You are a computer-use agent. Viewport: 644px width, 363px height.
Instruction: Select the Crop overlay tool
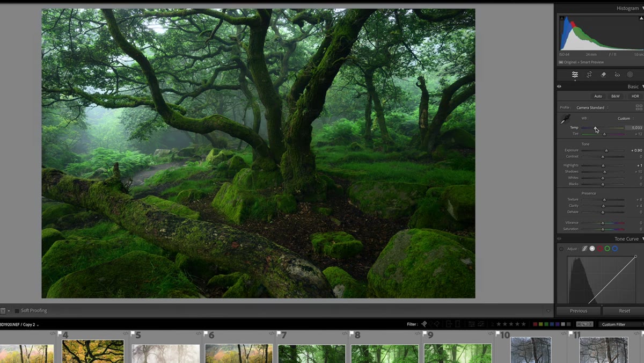click(589, 75)
